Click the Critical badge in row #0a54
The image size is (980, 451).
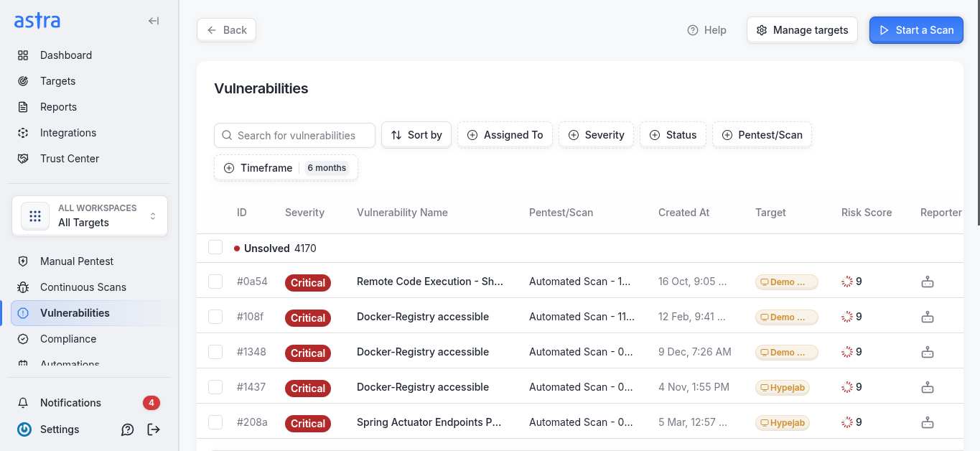coord(308,283)
